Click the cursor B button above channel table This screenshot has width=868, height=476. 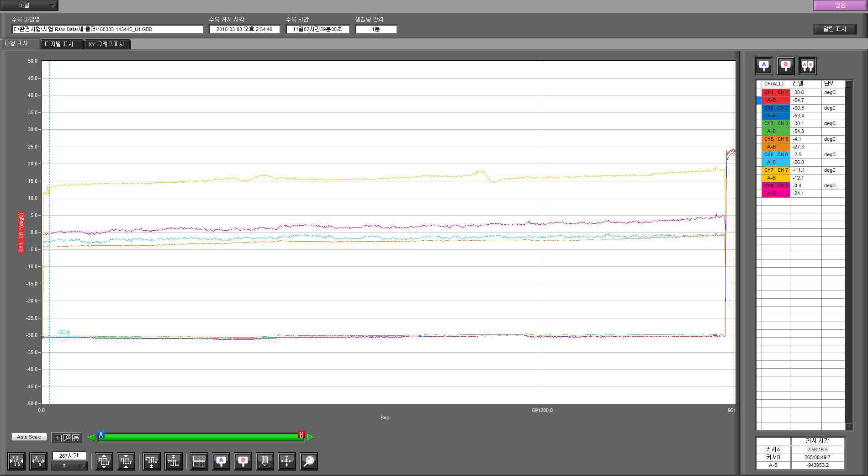click(x=786, y=66)
